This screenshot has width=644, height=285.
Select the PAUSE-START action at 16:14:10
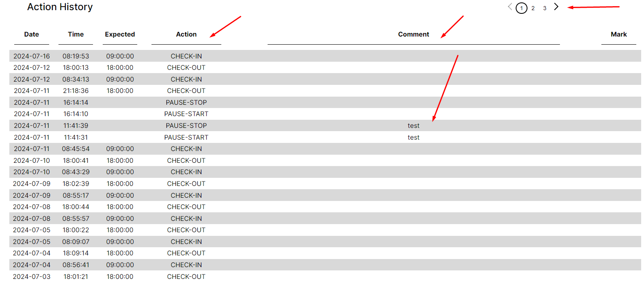point(186,114)
